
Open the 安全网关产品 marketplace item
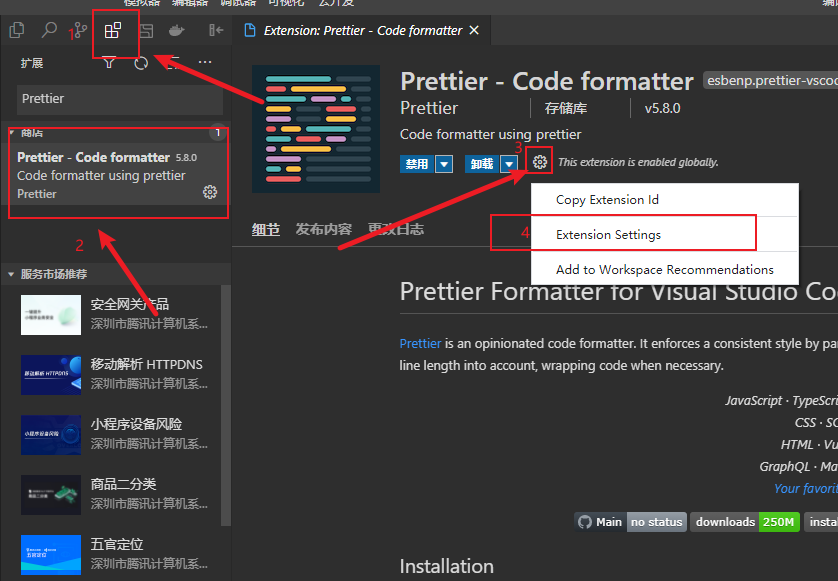tap(111, 314)
